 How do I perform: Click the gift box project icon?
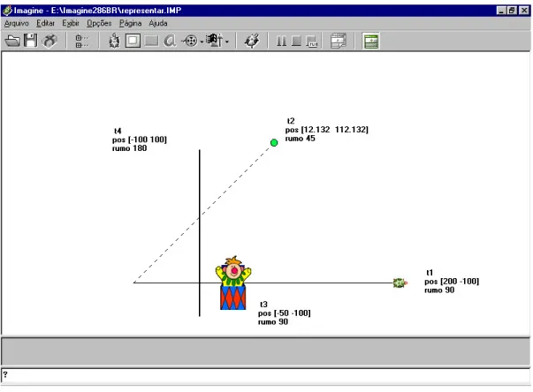[x=49, y=41]
